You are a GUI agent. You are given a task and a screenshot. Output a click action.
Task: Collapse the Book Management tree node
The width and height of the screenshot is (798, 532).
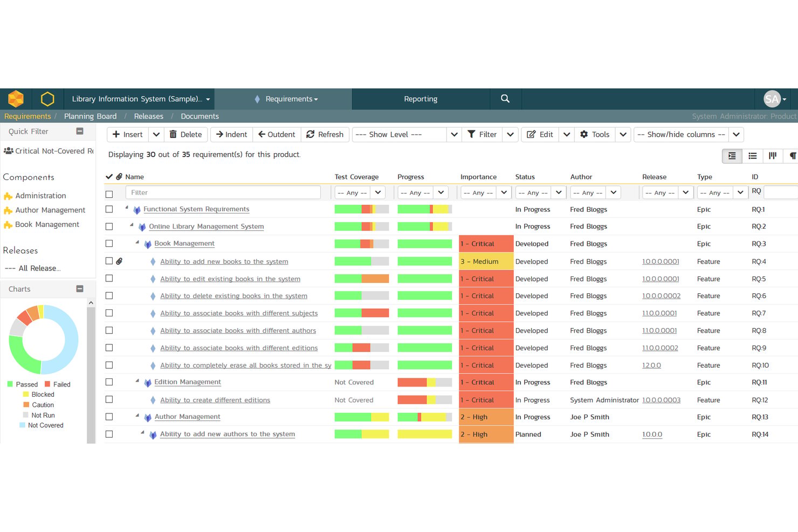click(x=137, y=242)
